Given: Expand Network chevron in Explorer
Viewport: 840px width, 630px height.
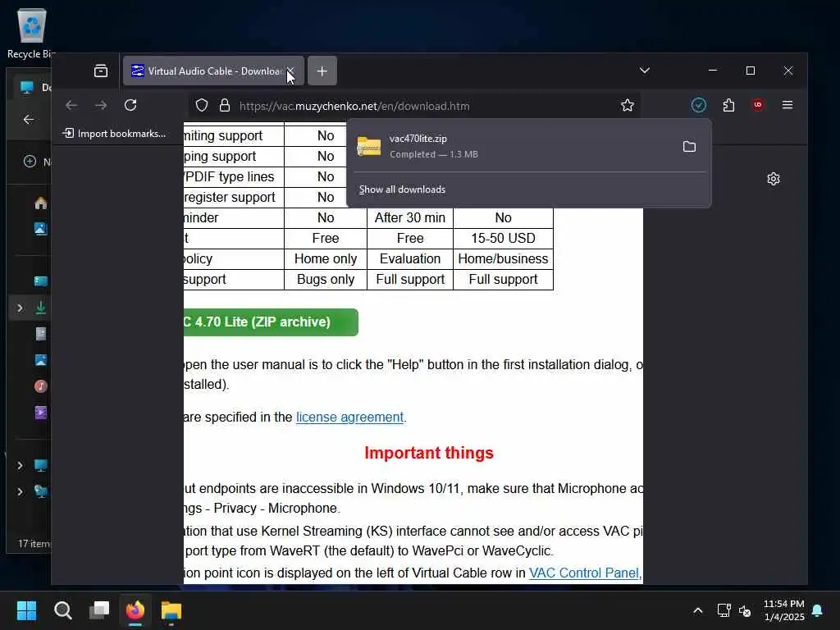Looking at the screenshot, I should (x=20, y=491).
